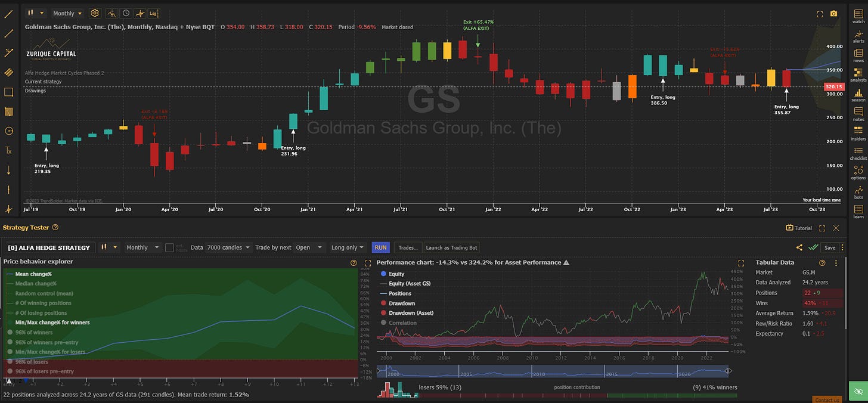868x403 pixels.
Task: Toggle 96% of winners series
Action: coord(29,332)
